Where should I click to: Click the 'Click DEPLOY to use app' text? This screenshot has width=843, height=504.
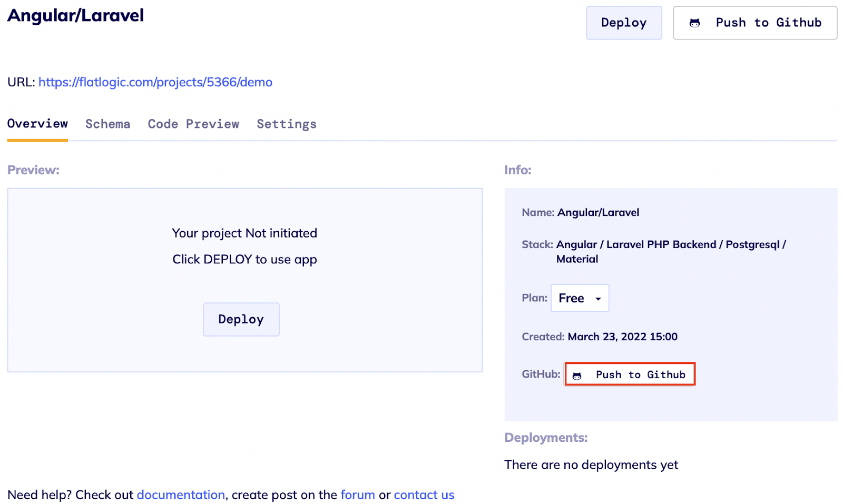pos(244,259)
